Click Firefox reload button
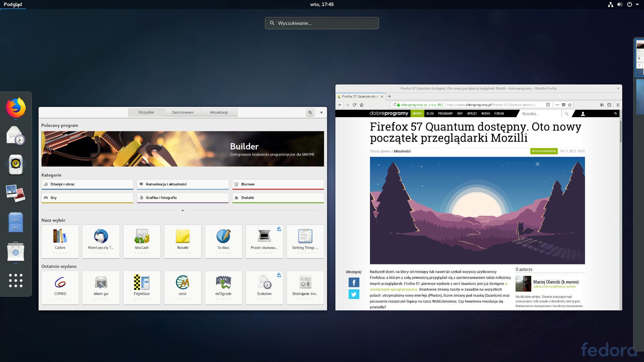The image size is (644, 362). coord(355,105)
